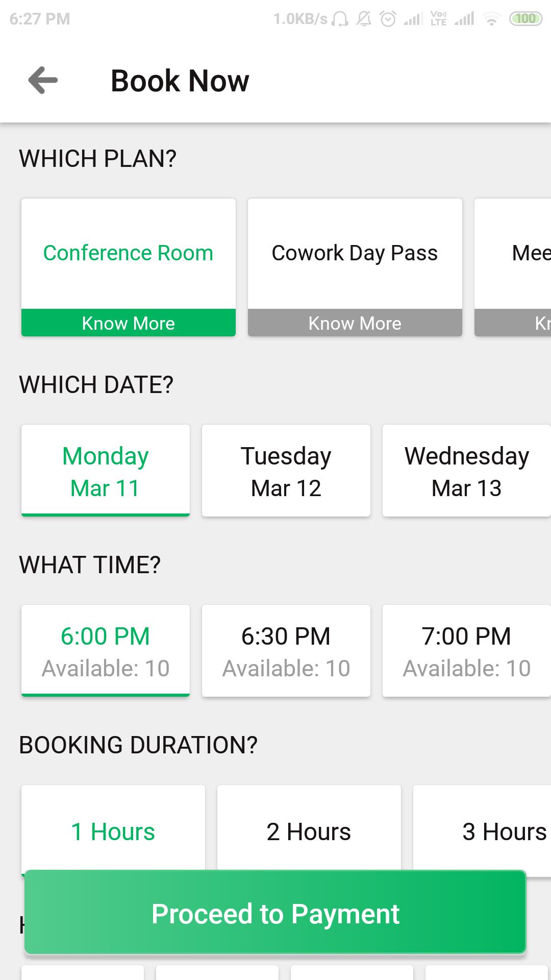Open Know More under Cowork Day Pass
The height and width of the screenshot is (980, 551).
click(x=355, y=323)
